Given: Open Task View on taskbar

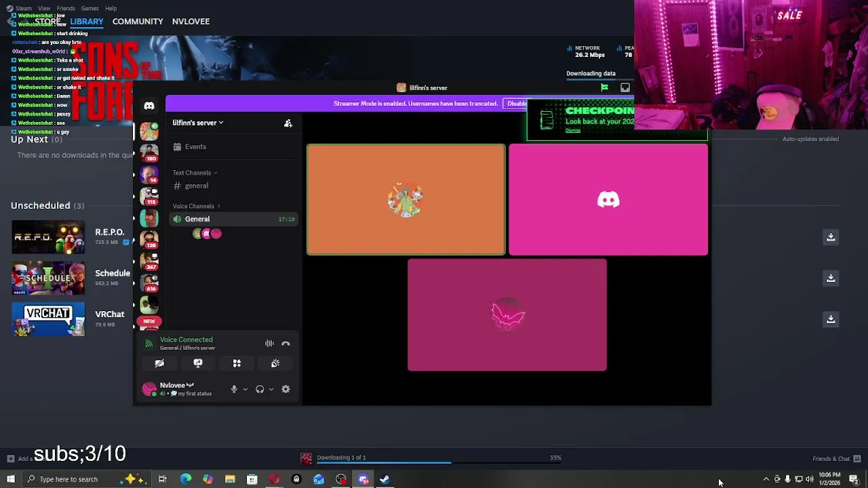Looking at the screenshot, I should [163, 479].
